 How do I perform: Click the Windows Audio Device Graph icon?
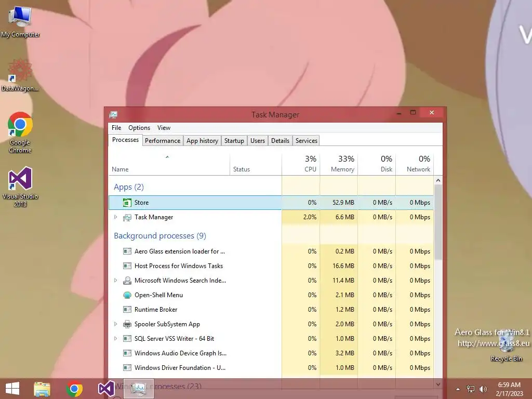pyautogui.click(x=127, y=353)
